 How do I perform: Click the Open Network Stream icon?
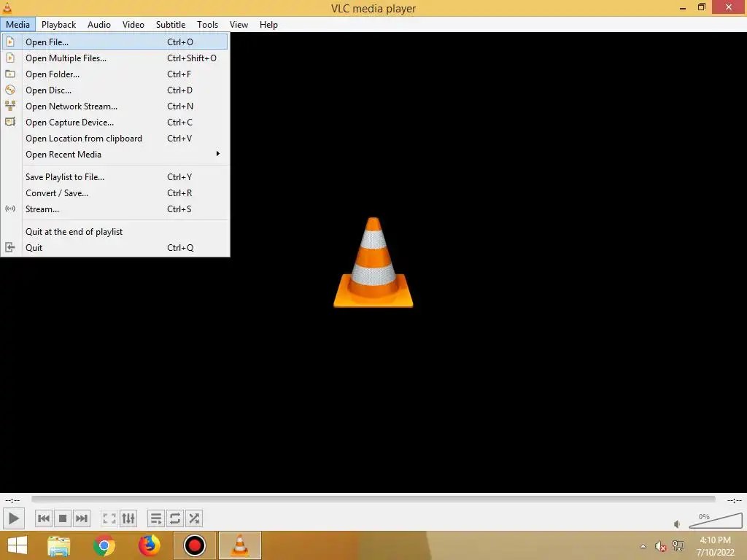(10, 106)
